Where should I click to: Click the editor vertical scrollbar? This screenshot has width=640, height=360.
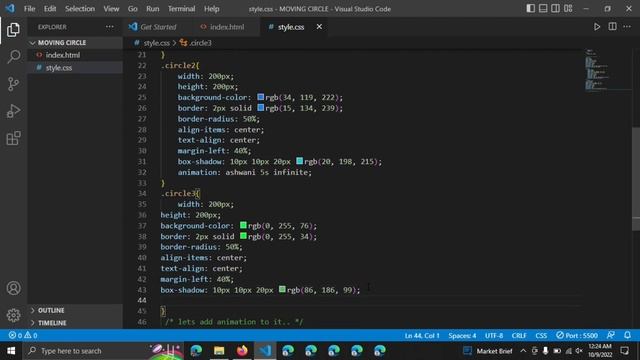click(636, 178)
